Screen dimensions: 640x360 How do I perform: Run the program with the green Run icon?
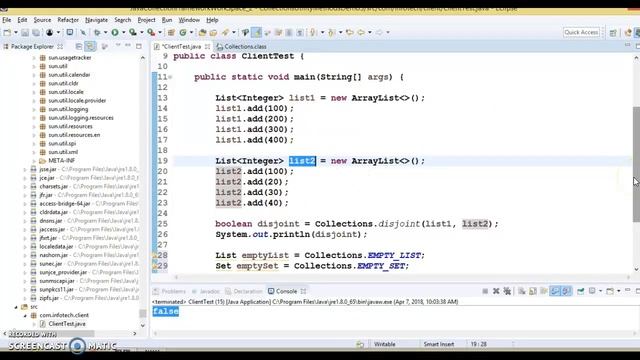(115, 32)
